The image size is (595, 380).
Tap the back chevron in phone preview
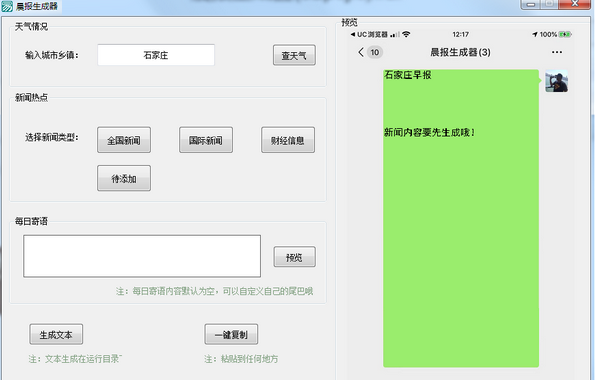[361, 52]
